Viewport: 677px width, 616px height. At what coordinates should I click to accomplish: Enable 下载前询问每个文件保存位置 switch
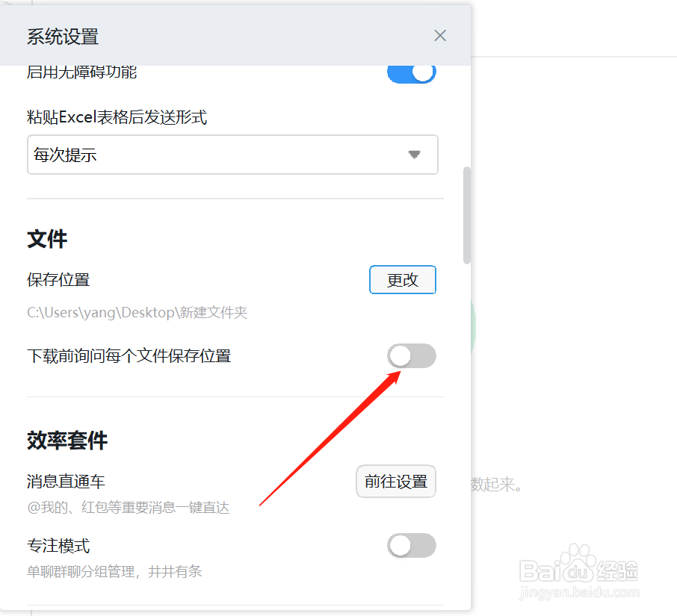(x=412, y=356)
